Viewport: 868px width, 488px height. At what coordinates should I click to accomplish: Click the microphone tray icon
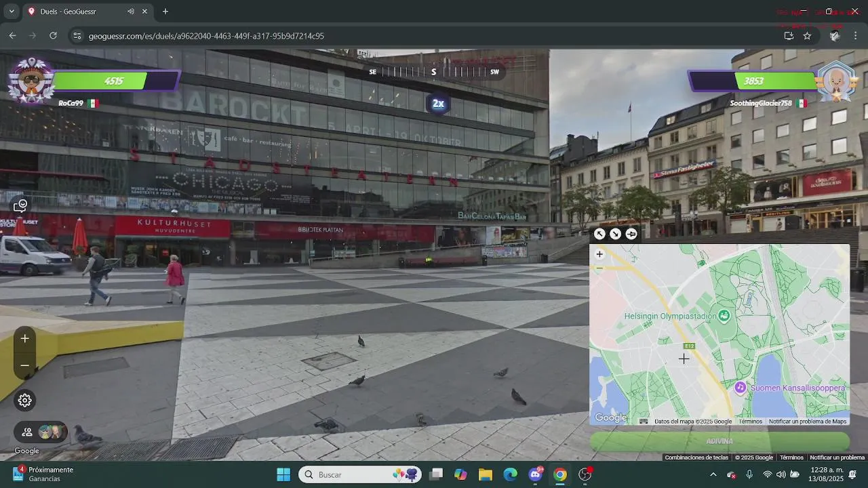tap(749, 474)
